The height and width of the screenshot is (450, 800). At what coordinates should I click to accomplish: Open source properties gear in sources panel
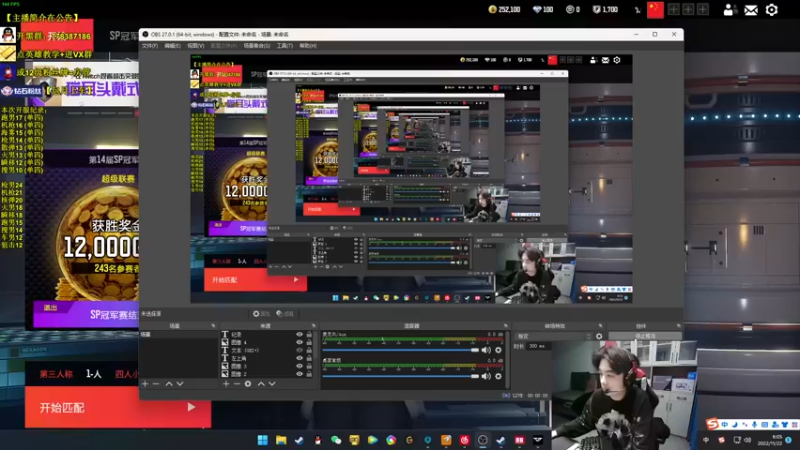tap(248, 384)
